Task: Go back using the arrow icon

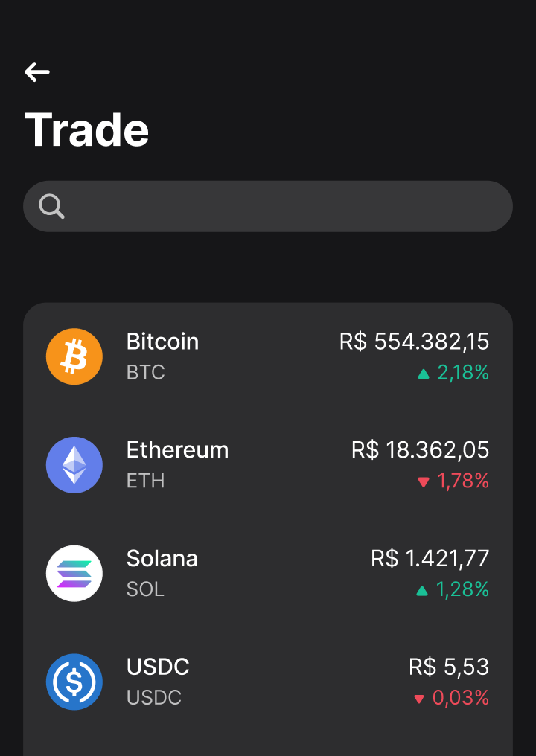Action: [37, 72]
